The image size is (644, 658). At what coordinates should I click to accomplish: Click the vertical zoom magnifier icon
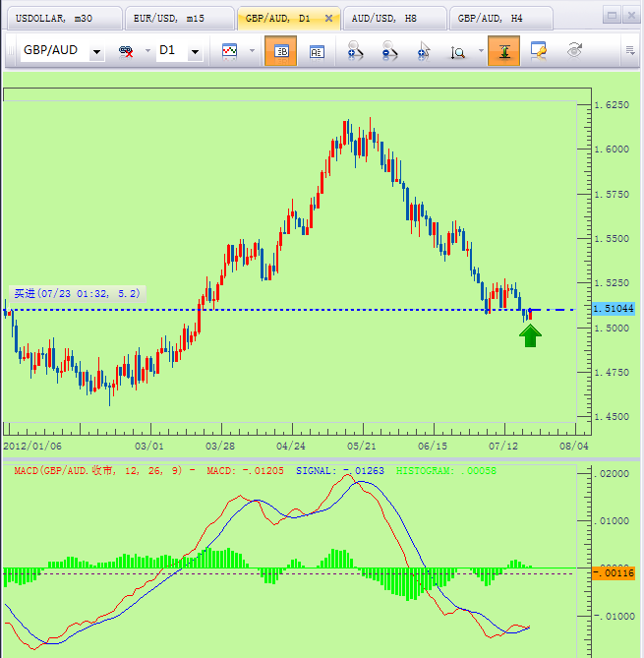tap(458, 51)
